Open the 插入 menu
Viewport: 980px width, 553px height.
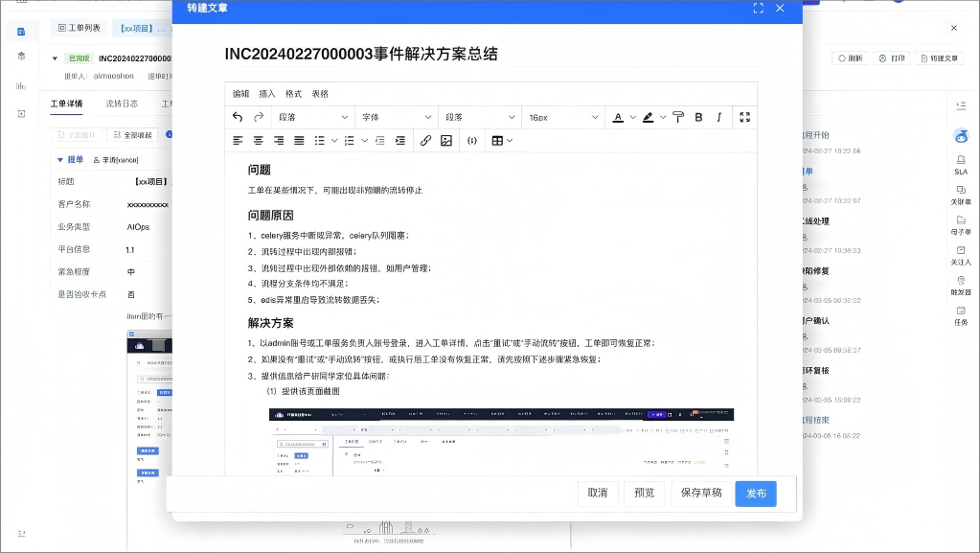coord(267,94)
